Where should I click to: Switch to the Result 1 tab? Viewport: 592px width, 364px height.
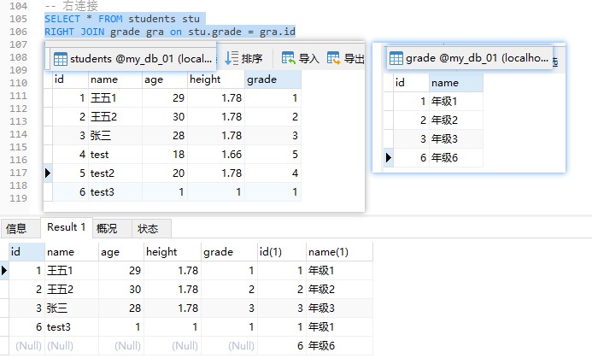pos(66,227)
